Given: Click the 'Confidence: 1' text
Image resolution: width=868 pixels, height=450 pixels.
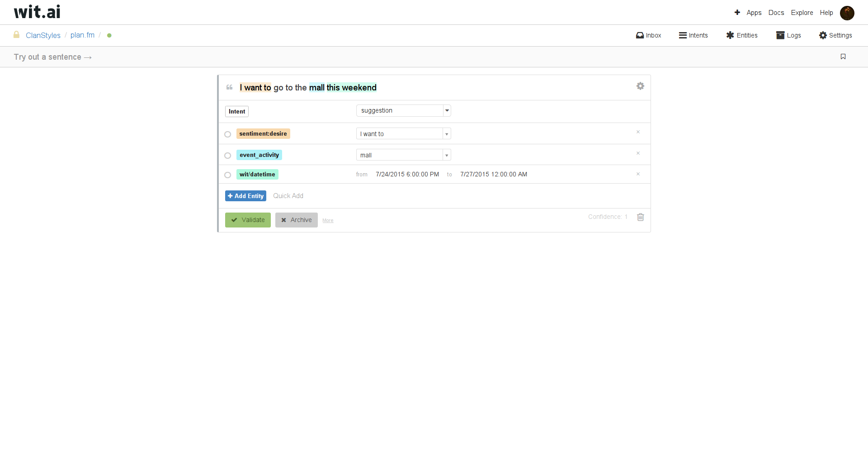Looking at the screenshot, I should click(x=608, y=217).
